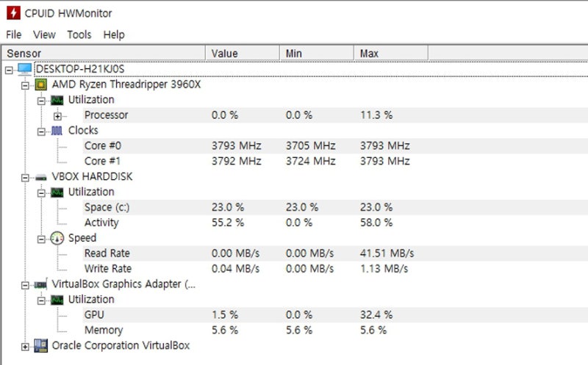Click the Speed gauge icon
Viewport: 588px width, 365px height.
[57, 238]
